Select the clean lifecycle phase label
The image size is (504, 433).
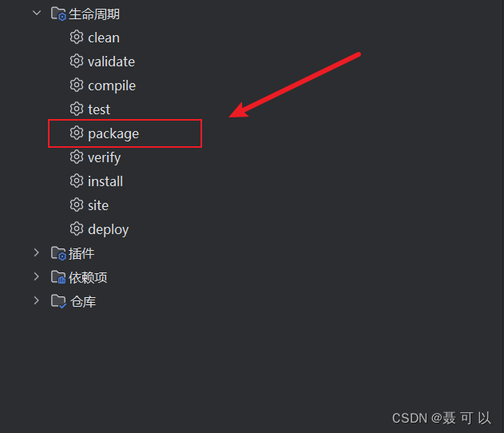pyautogui.click(x=104, y=38)
